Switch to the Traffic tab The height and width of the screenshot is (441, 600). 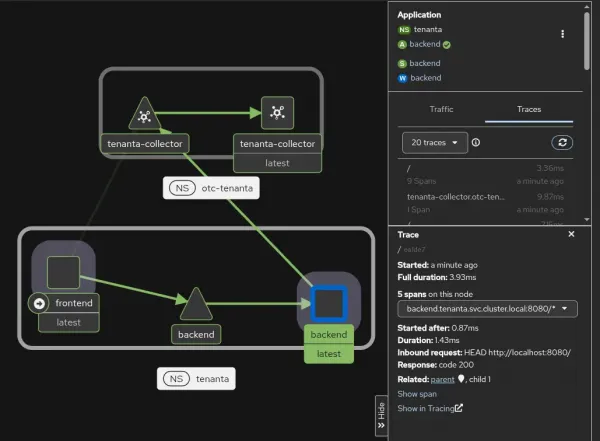pos(441,109)
